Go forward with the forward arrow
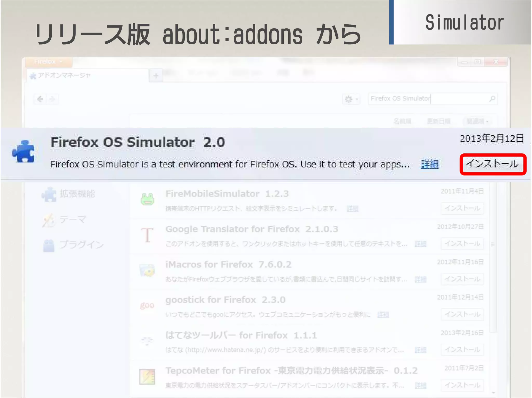Viewport: 532px width, 398px height. click(x=52, y=99)
